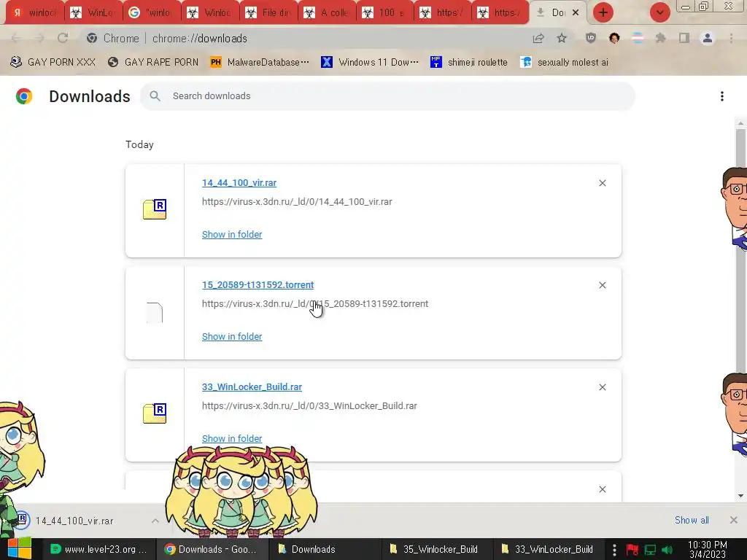Open the new tab plus button

click(603, 13)
